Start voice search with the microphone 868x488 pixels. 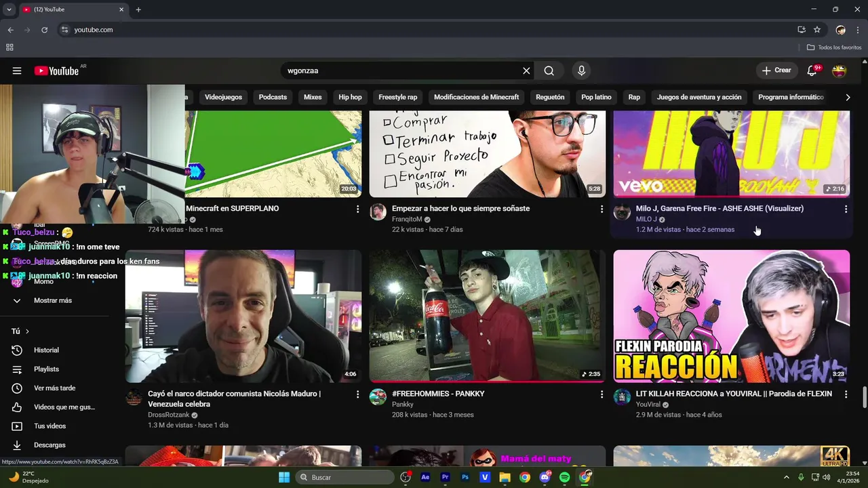pos(581,70)
